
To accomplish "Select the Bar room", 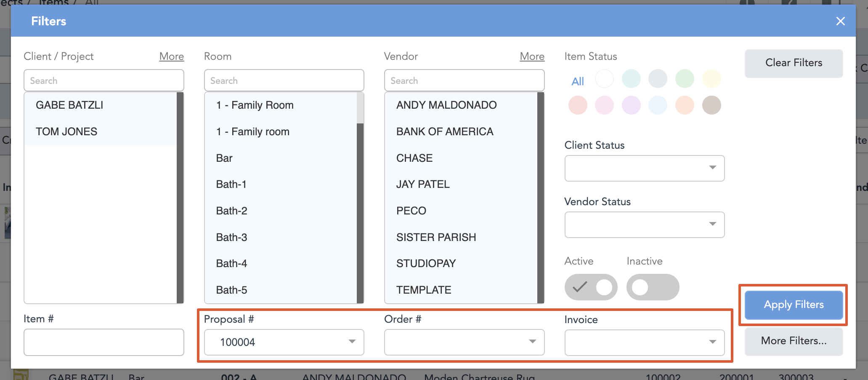I will pos(281,158).
